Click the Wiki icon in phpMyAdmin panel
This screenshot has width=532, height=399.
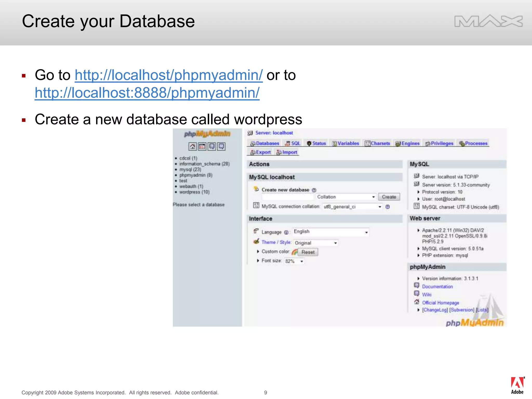(417, 294)
